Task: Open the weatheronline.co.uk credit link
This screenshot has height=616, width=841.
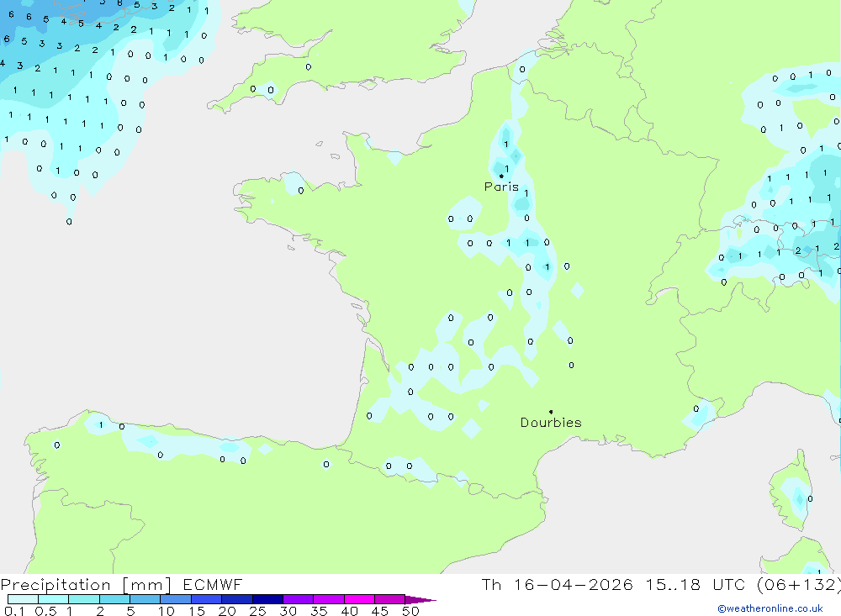Action: (x=770, y=608)
